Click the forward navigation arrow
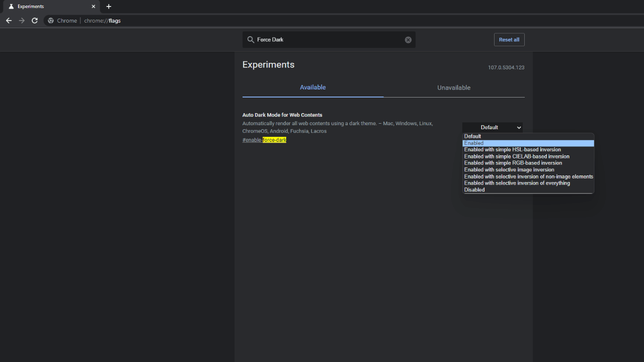 click(22, 21)
